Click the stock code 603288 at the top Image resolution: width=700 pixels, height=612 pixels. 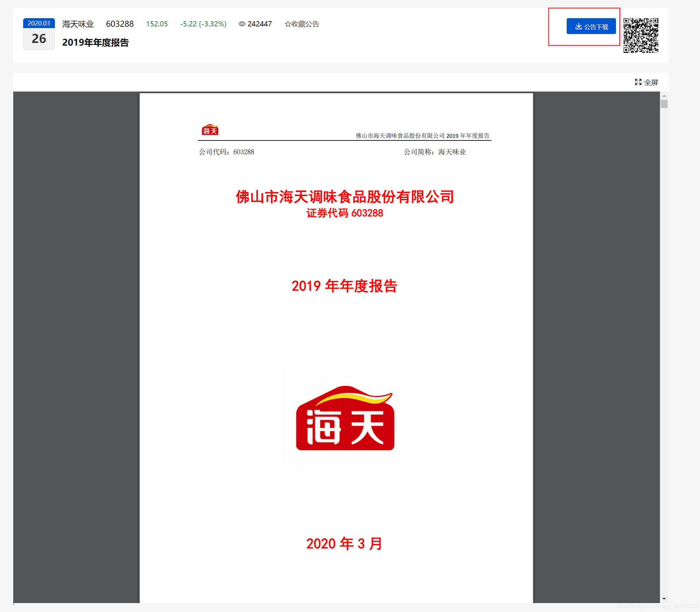tap(120, 24)
